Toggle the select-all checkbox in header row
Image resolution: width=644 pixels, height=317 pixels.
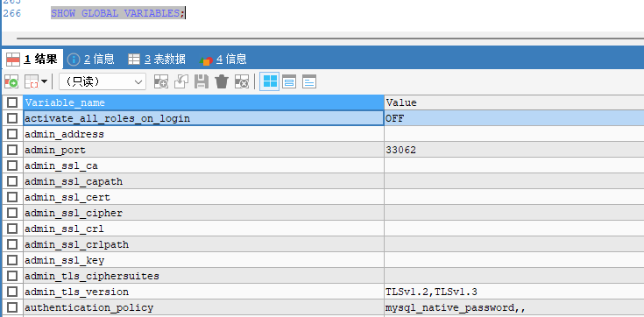coord(12,102)
